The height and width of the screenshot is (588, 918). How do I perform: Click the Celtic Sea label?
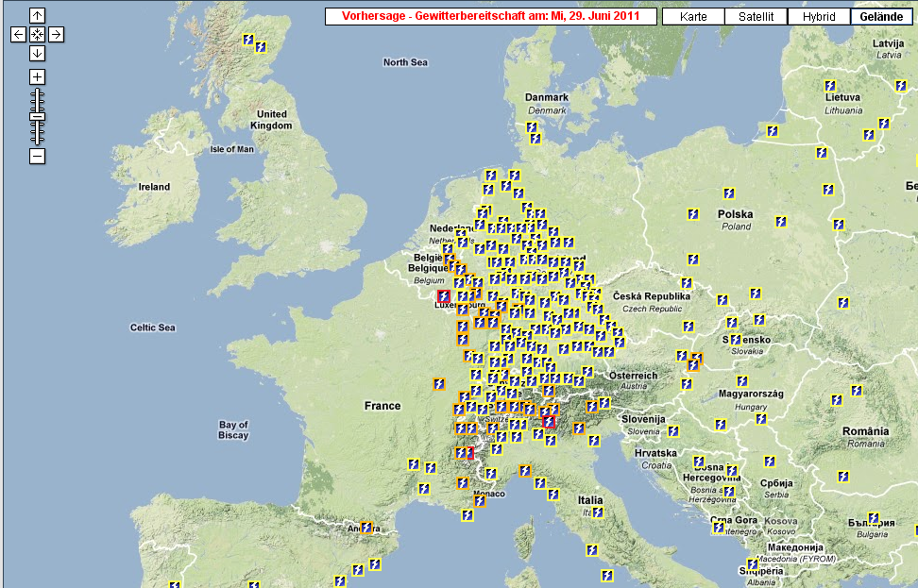coord(152,328)
